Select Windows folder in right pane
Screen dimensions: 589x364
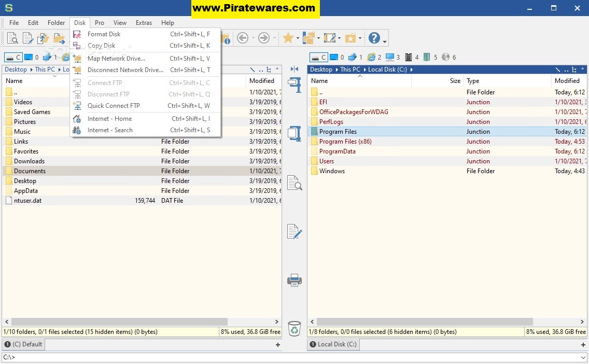coord(447,171)
